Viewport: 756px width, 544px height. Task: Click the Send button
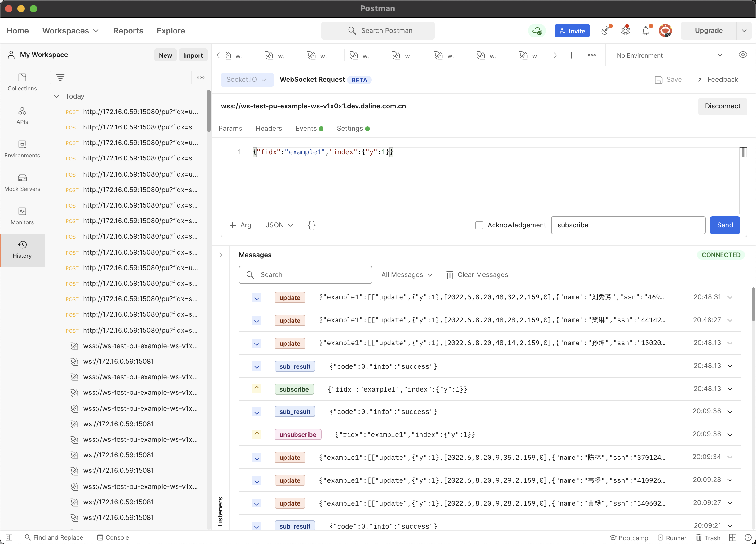(725, 225)
